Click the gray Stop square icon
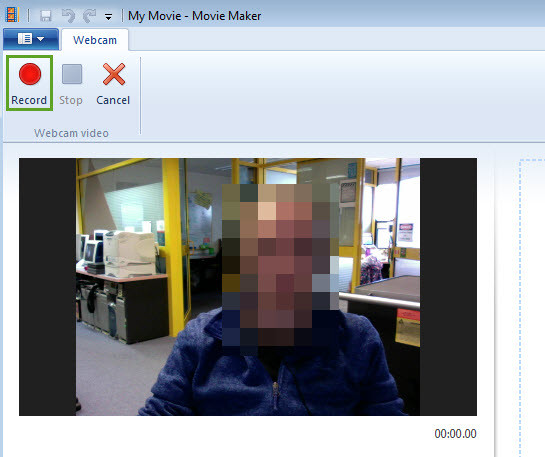 (x=72, y=74)
